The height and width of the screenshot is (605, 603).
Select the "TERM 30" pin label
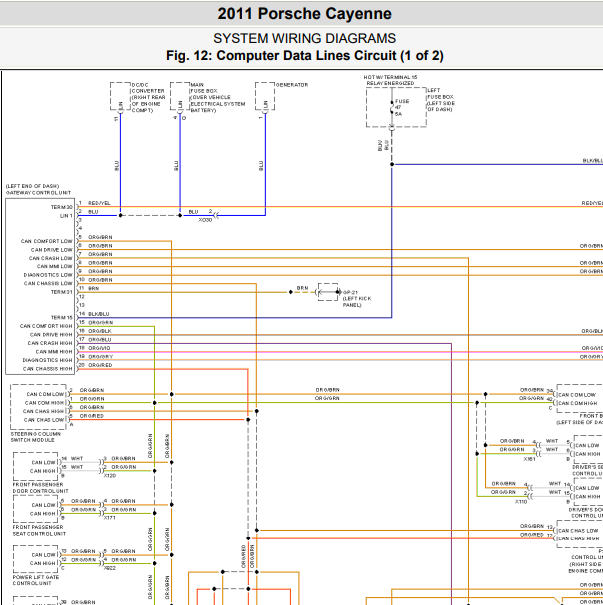(x=62, y=207)
